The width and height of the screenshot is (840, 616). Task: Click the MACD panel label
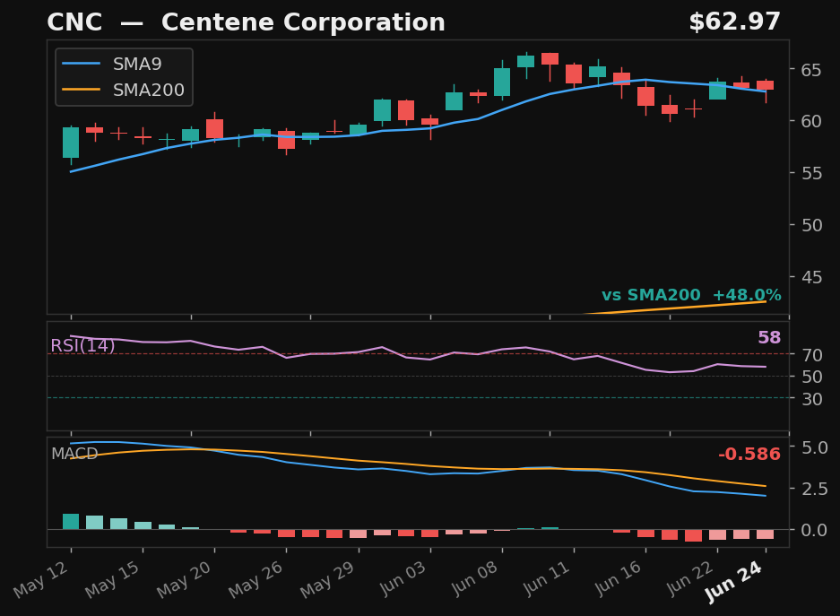click(74, 454)
